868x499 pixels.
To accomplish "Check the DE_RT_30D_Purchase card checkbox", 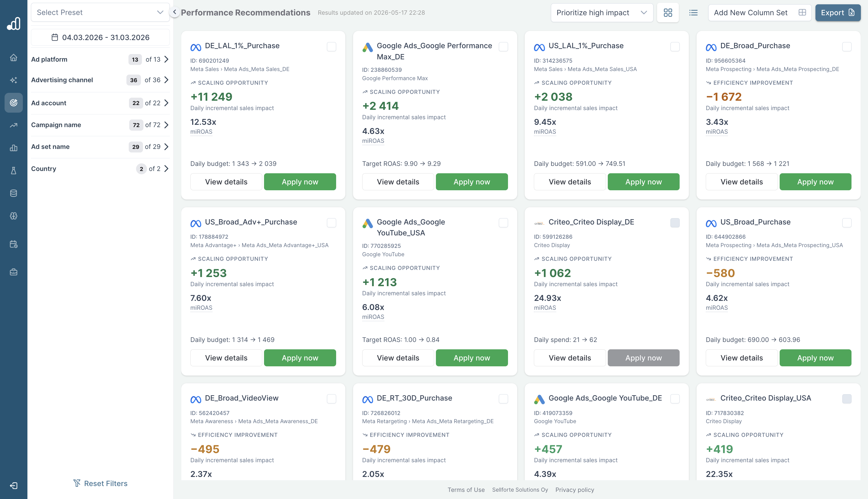I will coord(503,399).
